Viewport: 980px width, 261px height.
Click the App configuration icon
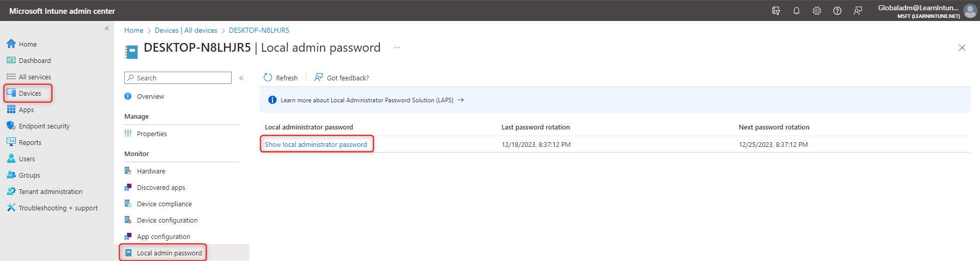point(128,236)
